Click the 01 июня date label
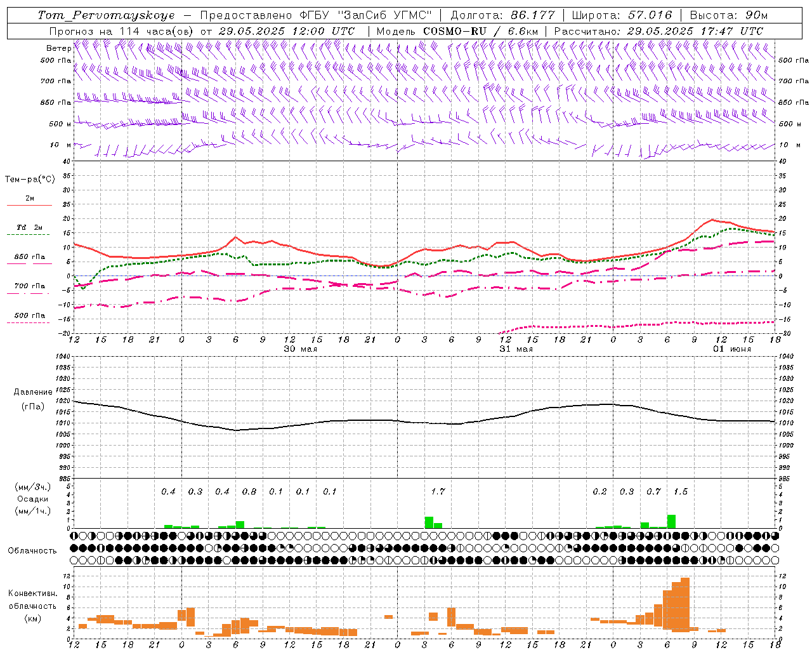Image resolution: width=812 pixels, height=650 pixels. 731,349
